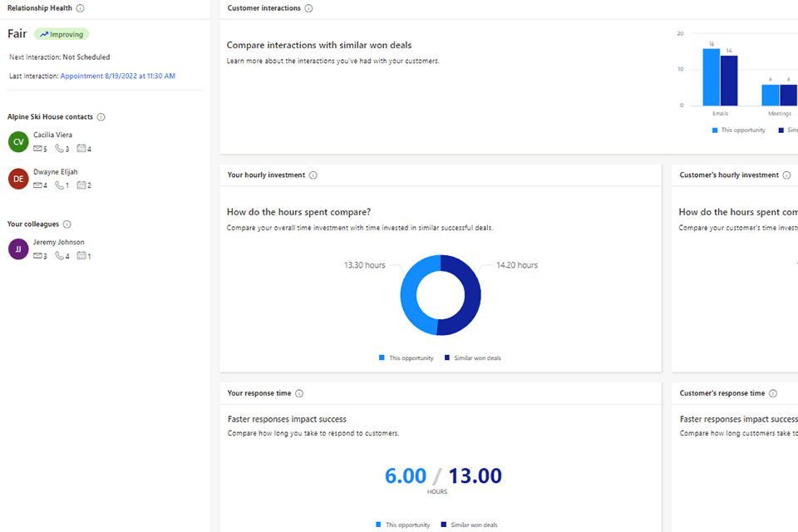The image size is (798, 532).
Task: Open Jeremy Johnson's JJ avatar
Action: pyautogui.click(x=18, y=249)
